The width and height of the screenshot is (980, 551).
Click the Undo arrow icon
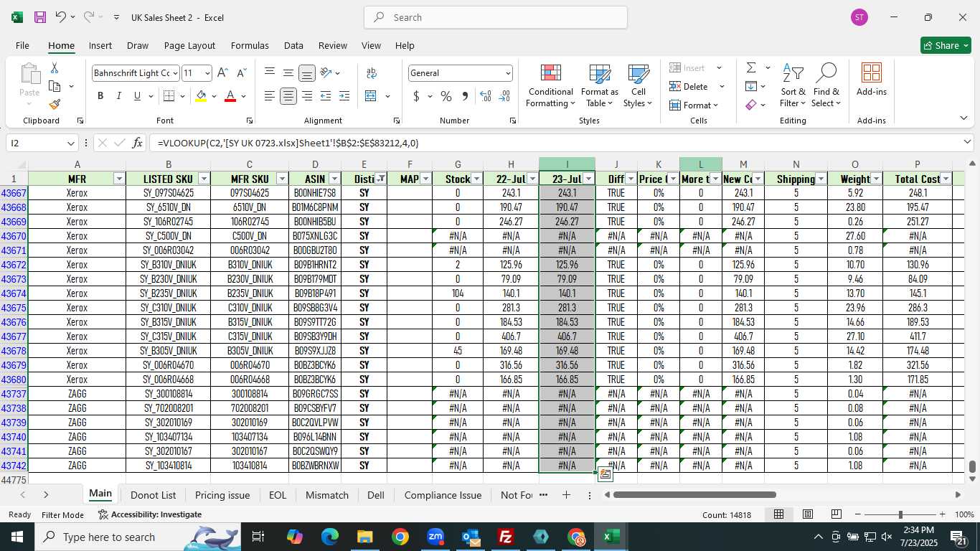(61, 17)
